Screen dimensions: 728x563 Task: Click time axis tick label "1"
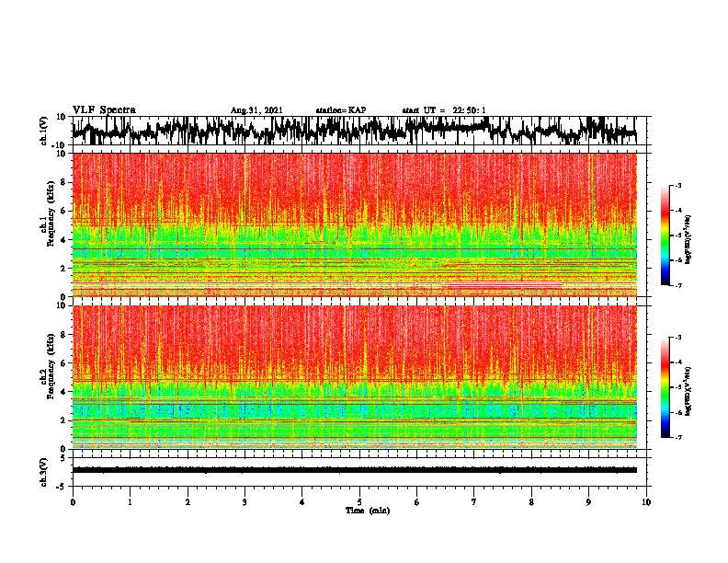[x=130, y=502]
